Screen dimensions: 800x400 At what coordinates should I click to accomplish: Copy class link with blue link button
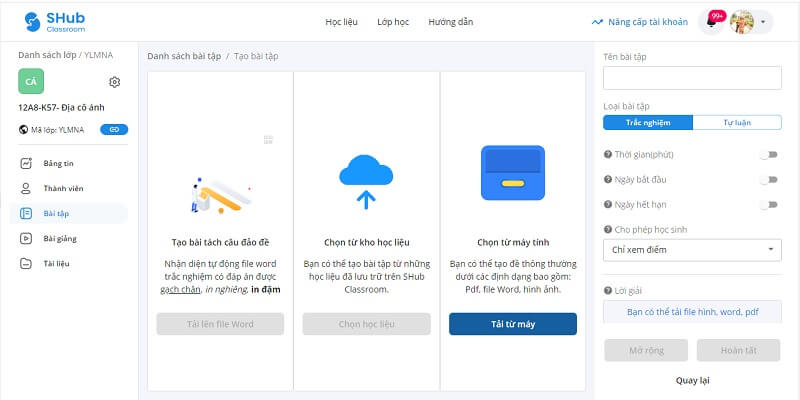[114, 130]
